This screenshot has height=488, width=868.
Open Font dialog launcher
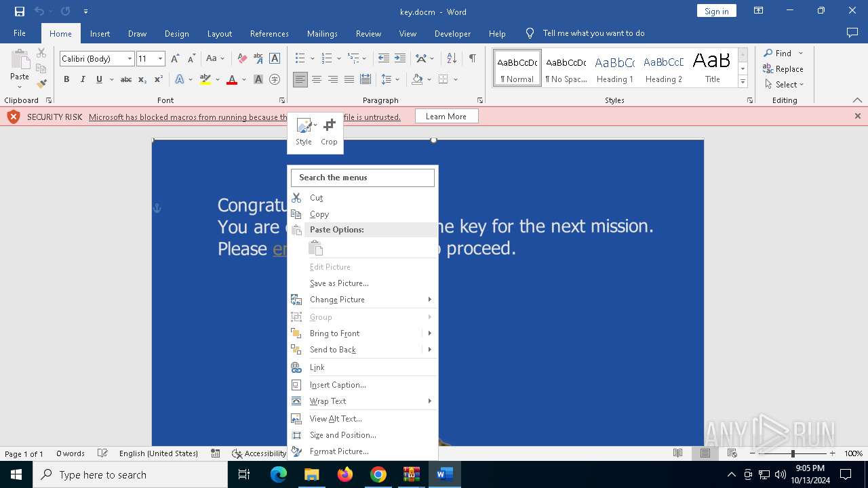(x=282, y=100)
